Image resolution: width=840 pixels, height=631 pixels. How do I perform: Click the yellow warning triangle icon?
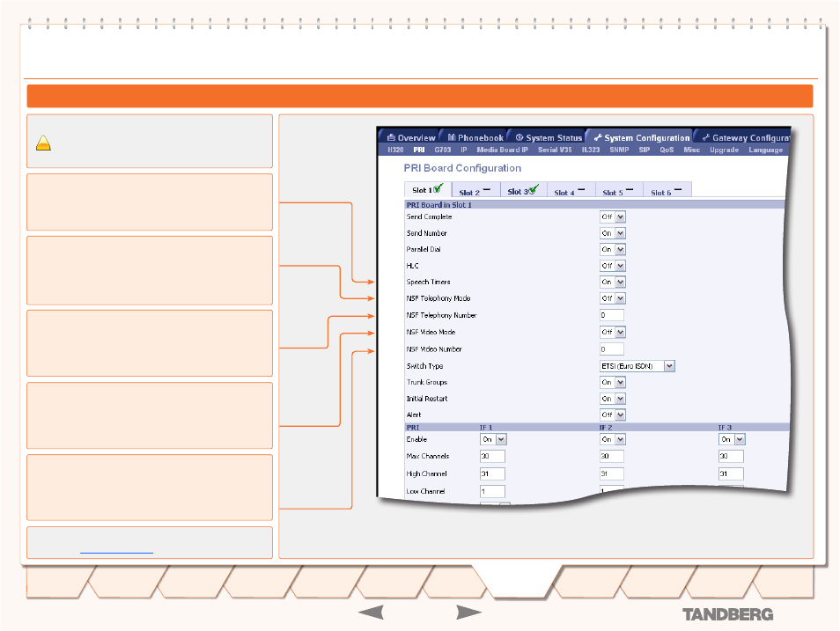[43, 143]
